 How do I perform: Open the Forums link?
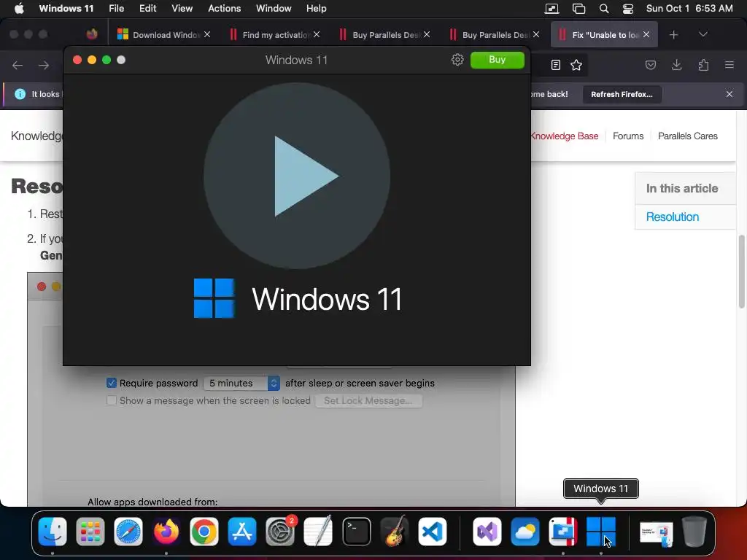coord(628,136)
